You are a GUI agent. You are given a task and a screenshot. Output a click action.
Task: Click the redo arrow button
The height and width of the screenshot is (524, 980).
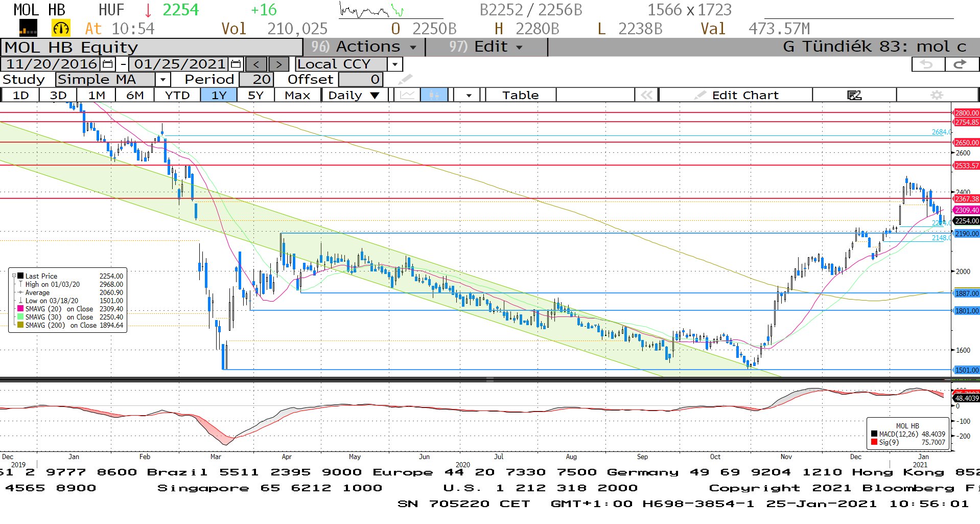961,64
